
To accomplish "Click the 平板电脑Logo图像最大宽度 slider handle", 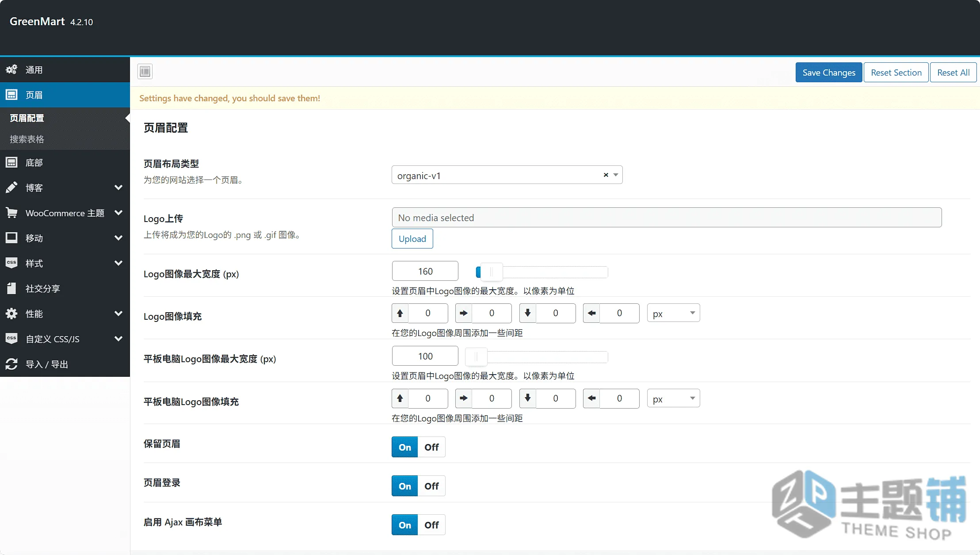I will [476, 357].
